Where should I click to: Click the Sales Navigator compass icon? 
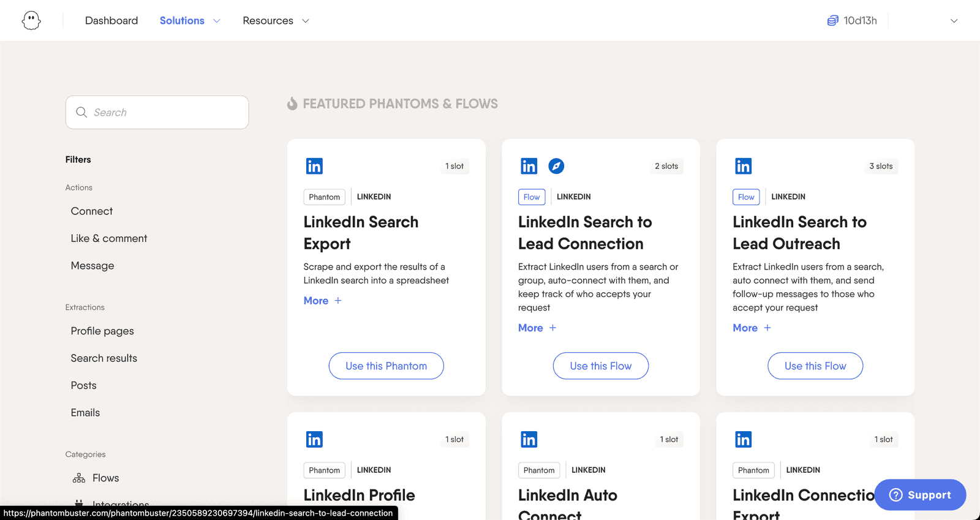click(556, 166)
